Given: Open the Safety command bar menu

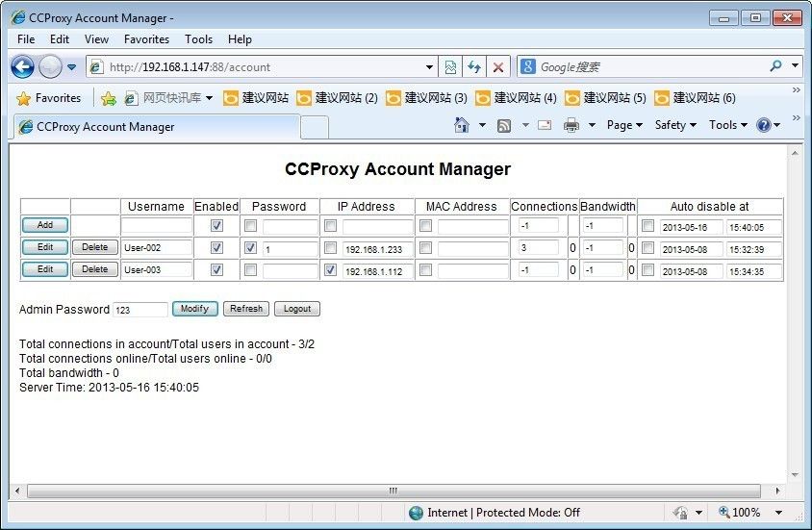Looking at the screenshot, I should tap(675, 125).
